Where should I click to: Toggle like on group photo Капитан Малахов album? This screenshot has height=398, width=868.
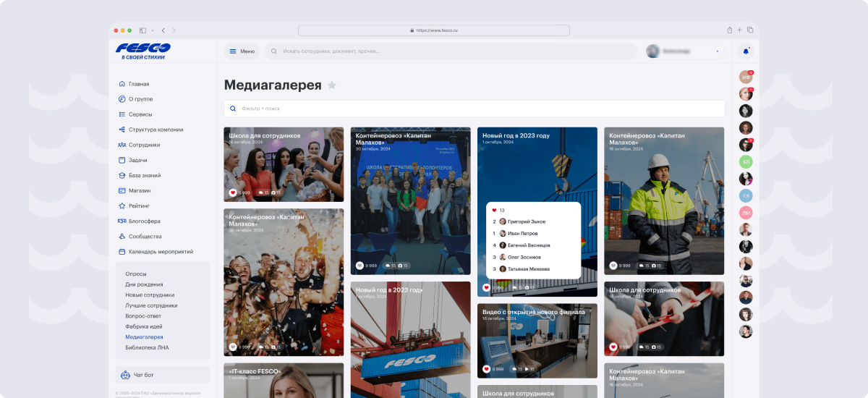pyautogui.click(x=359, y=266)
